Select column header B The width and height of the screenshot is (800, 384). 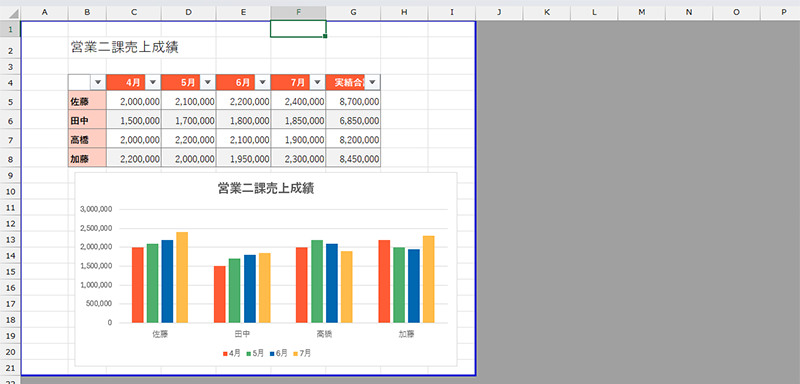pos(87,12)
